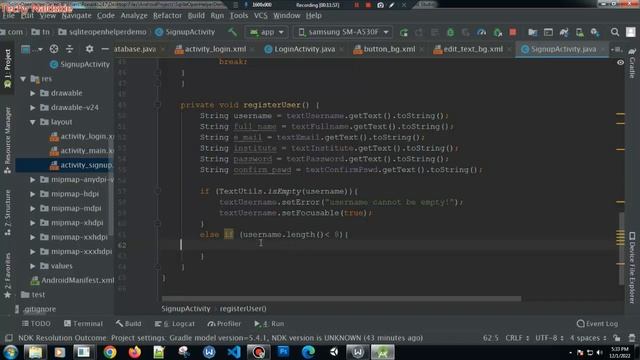Expand the drawable-v24 folder
640x360 pixels.
click(33, 108)
